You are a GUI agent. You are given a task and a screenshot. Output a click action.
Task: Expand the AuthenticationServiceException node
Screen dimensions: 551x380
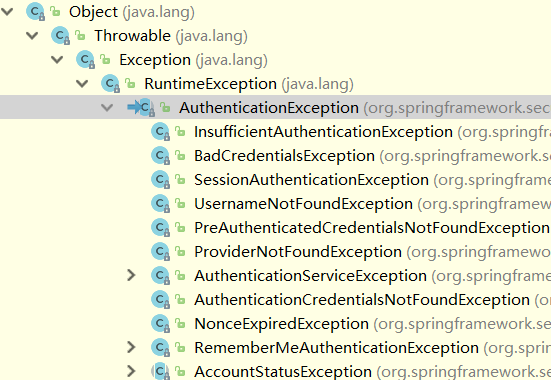coord(131,275)
